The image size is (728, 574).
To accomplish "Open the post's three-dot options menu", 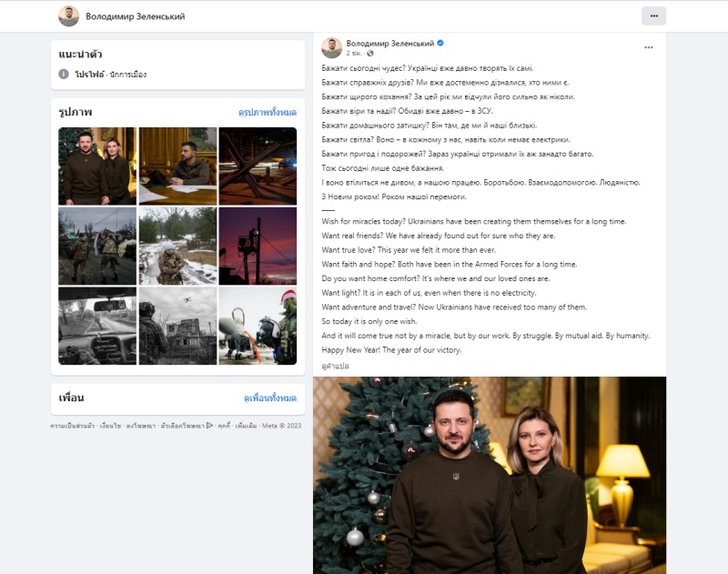I will coord(649,47).
